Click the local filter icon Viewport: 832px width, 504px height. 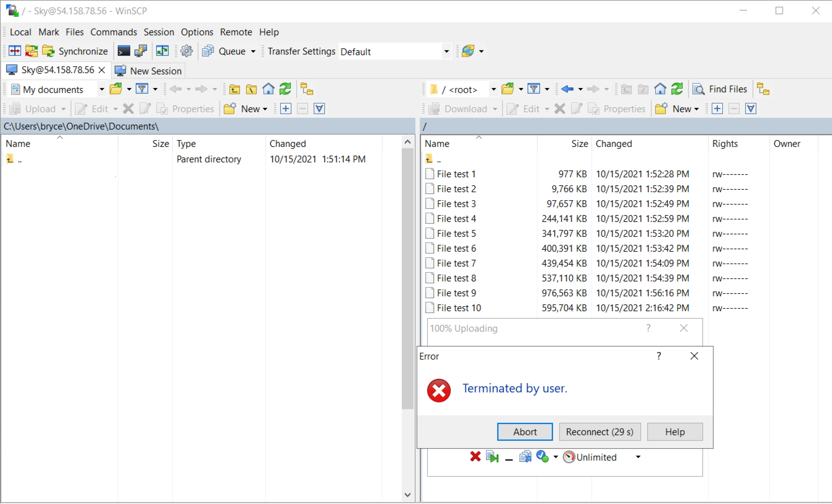coord(142,89)
